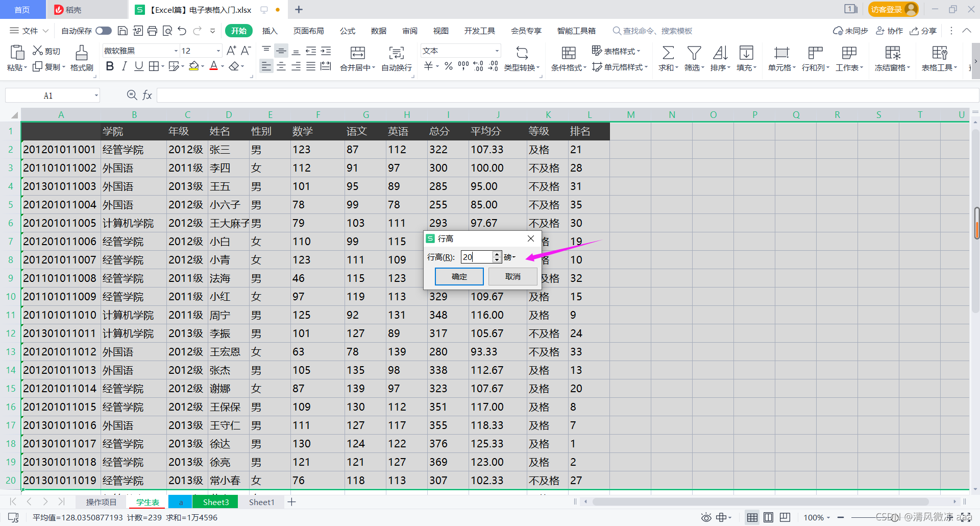The image size is (980, 526).
Task: Toggle left text alignment button
Action: (266, 66)
